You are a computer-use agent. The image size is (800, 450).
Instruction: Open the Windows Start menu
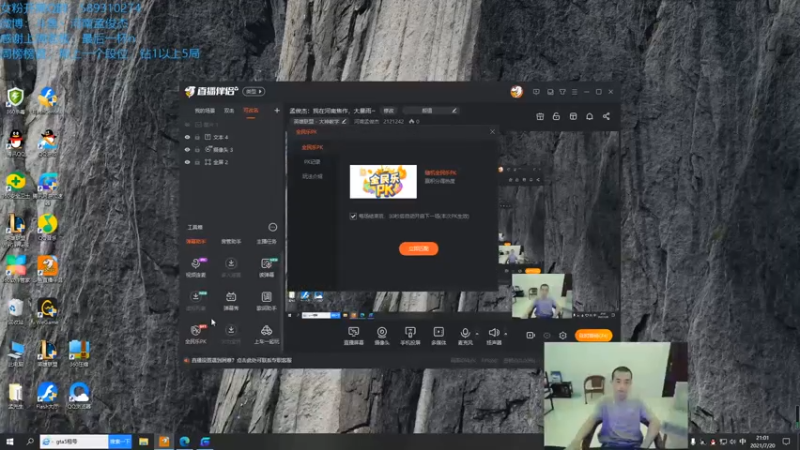coord(9,441)
